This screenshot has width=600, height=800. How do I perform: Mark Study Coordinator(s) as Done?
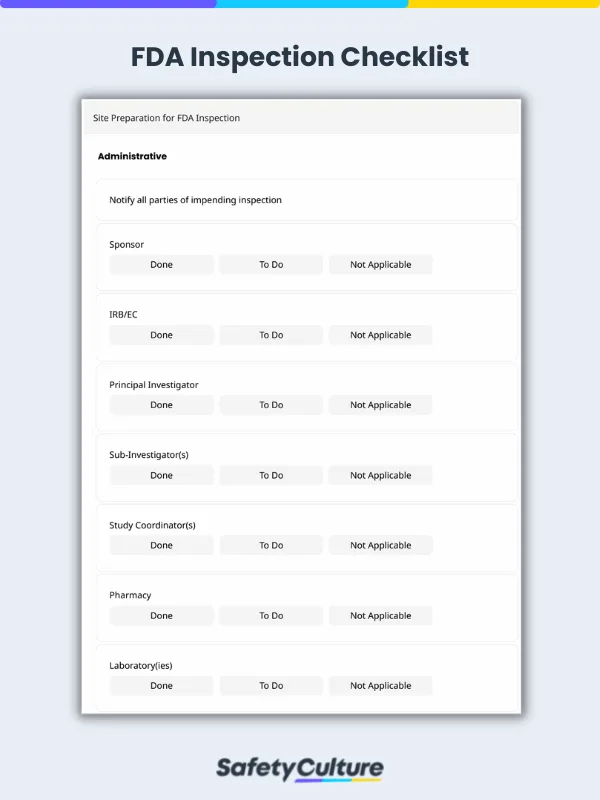pos(160,545)
